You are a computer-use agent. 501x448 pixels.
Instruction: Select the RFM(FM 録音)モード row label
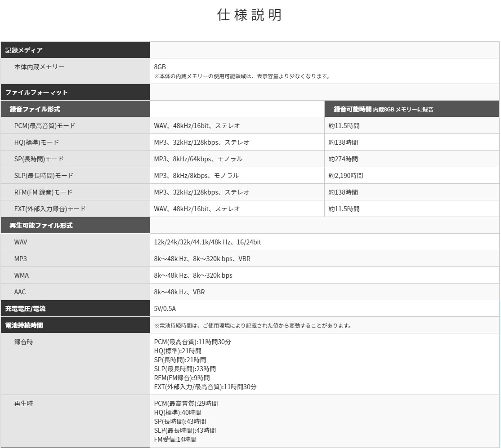[x=43, y=192]
